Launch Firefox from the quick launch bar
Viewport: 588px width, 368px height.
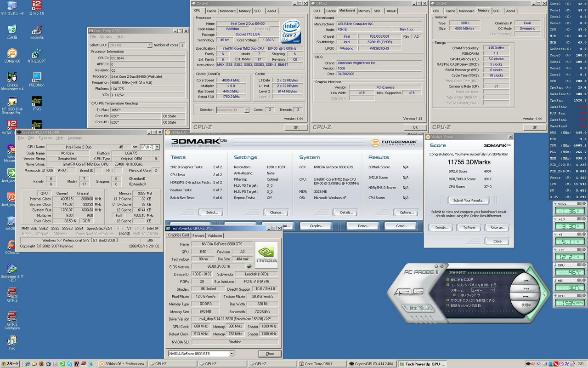[41, 364]
